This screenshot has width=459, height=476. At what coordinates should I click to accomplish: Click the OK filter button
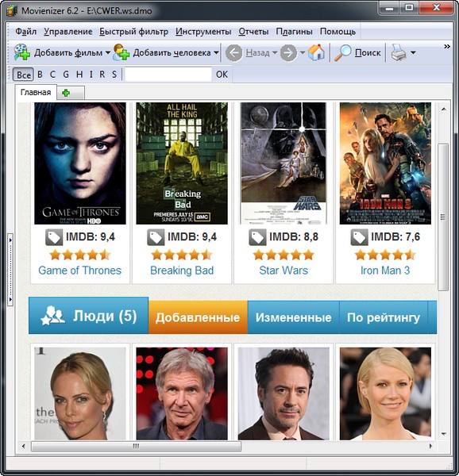pos(222,75)
